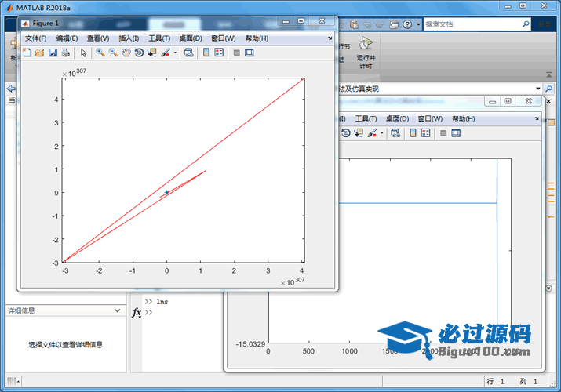Expand the current folder path dropdown
Screen dimensions: 561x392
click(537, 89)
